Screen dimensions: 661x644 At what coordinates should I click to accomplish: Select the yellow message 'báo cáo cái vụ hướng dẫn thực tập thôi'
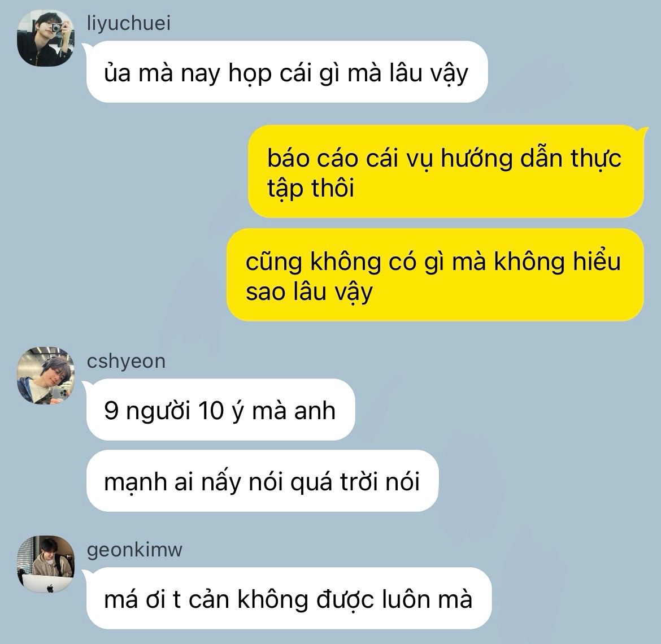pyautogui.click(x=446, y=172)
